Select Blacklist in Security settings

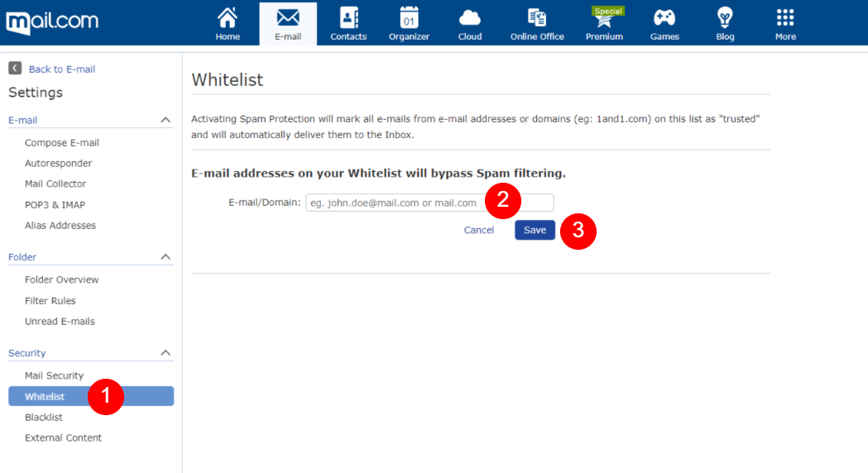pos(44,418)
